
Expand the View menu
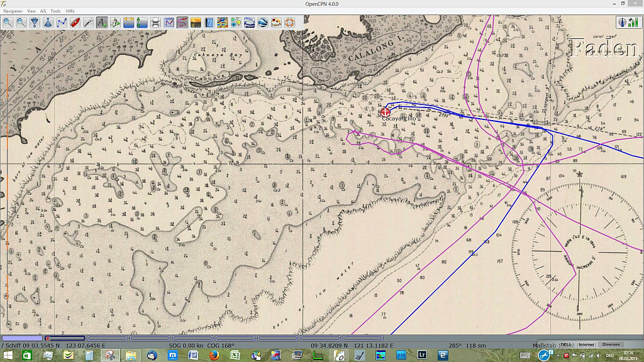[x=31, y=11]
